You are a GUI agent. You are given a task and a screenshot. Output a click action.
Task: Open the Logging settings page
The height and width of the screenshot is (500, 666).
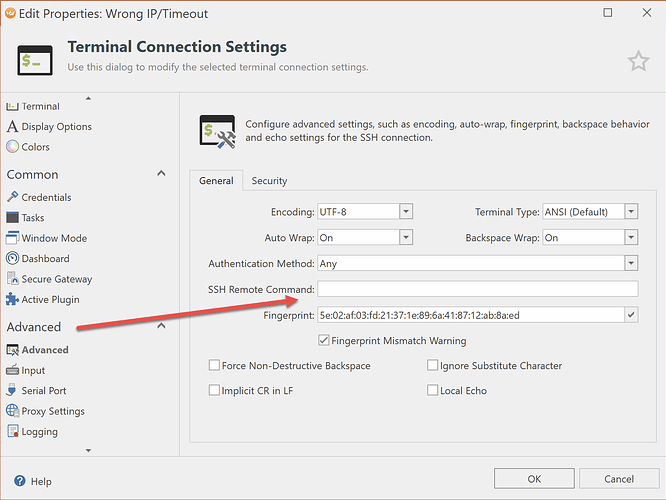click(39, 432)
